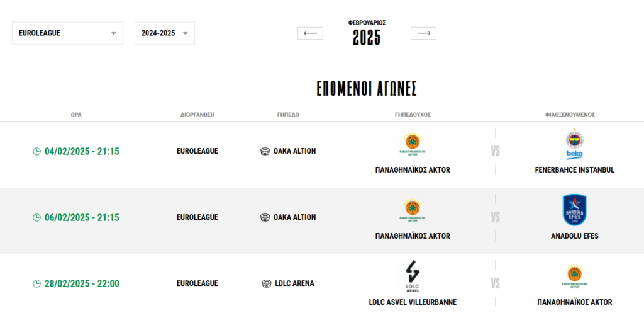Click LDLC ASVEL Villeurbanne logo

[x=413, y=276]
